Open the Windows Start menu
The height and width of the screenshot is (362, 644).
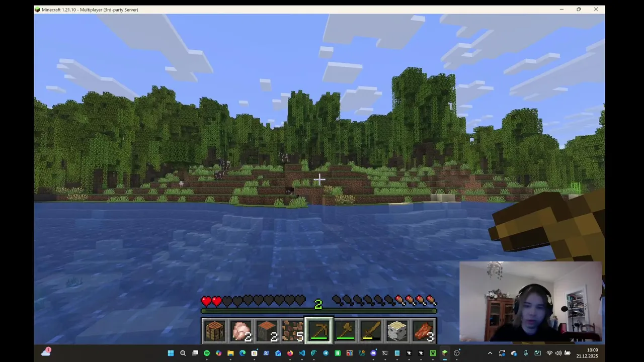coord(171,353)
